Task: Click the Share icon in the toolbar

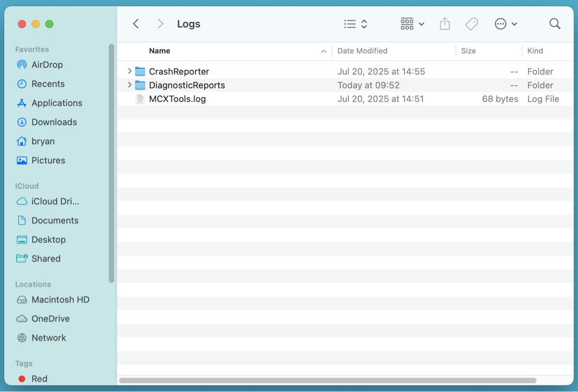Action: [x=444, y=24]
